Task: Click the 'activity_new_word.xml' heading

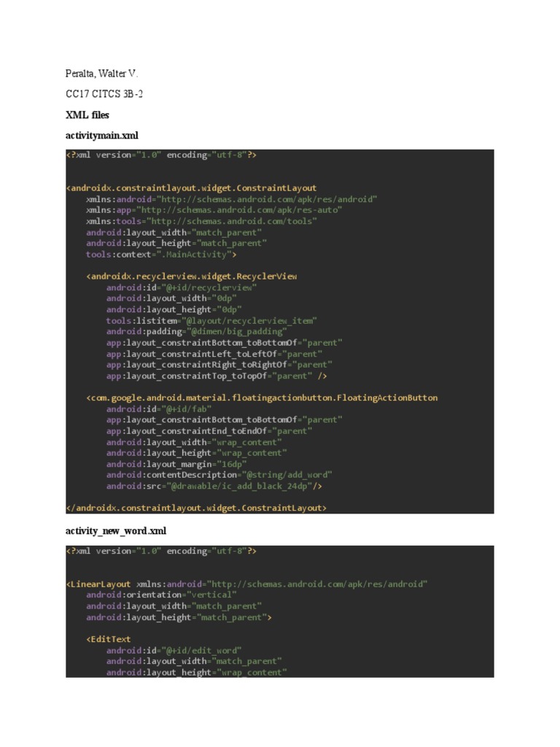Action: 116,531
